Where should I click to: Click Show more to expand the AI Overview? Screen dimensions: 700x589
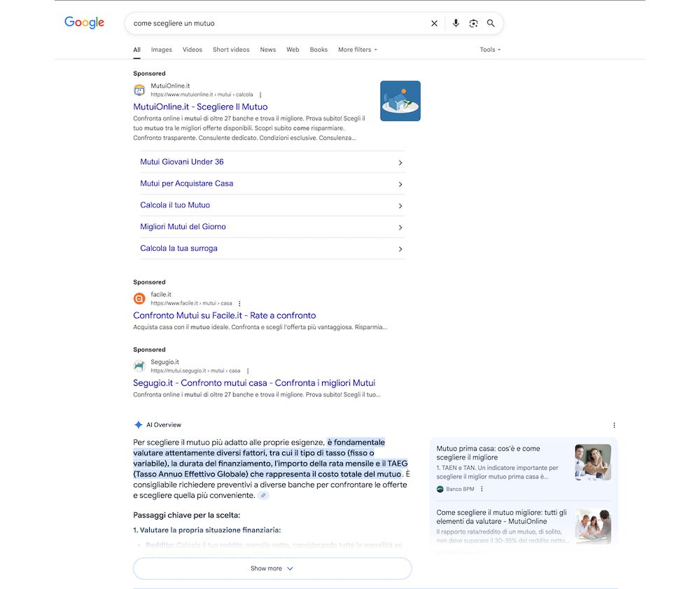tap(272, 568)
